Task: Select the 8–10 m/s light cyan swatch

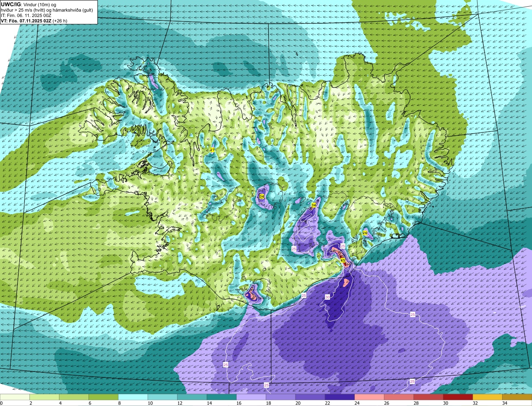Action: pyautogui.click(x=133, y=397)
